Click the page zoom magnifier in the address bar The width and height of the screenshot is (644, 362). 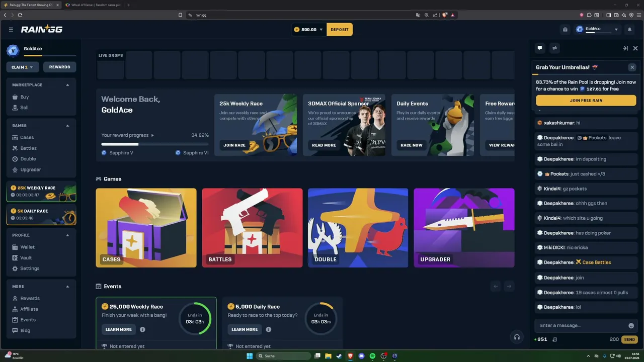[x=427, y=15]
